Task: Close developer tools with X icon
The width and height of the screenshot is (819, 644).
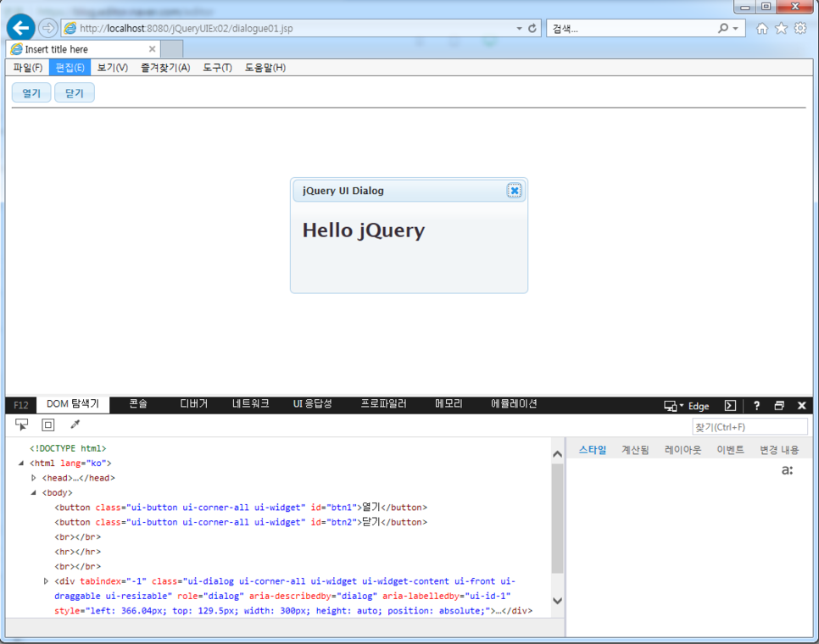Action: (x=802, y=406)
